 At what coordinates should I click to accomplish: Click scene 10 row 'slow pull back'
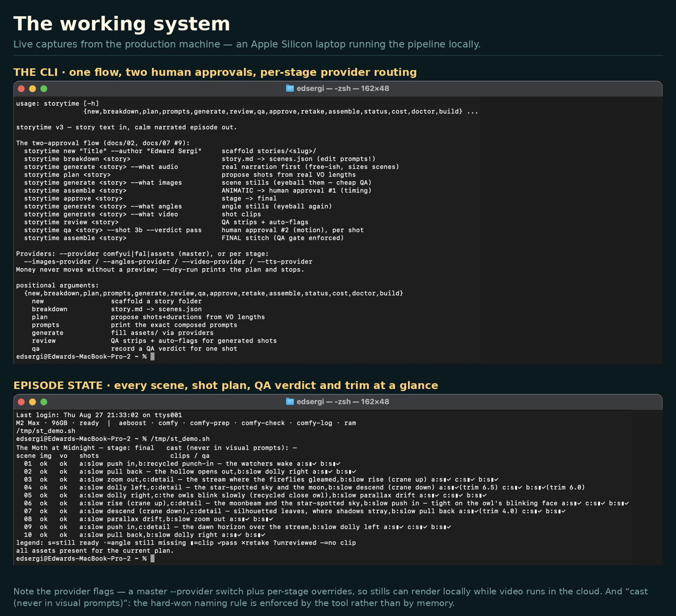click(144, 535)
